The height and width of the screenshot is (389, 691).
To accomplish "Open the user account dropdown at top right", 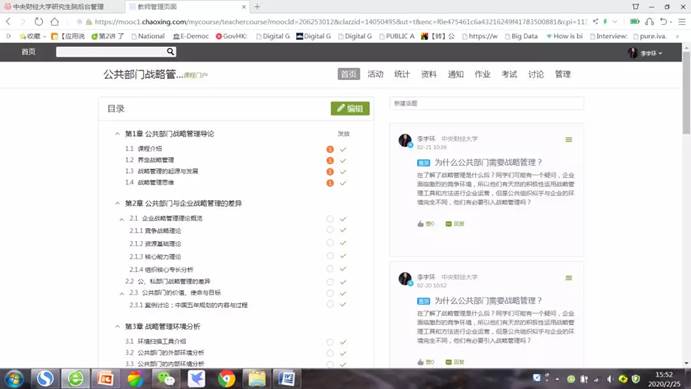I will 645,53.
